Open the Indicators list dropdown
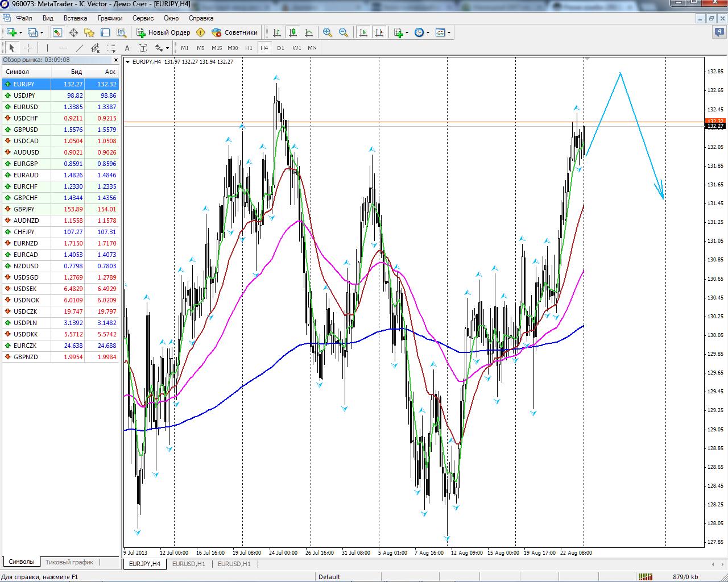The image size is (728, 582). click(x=400, y=32)
